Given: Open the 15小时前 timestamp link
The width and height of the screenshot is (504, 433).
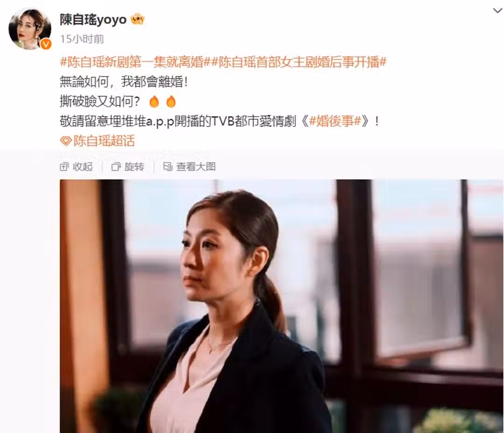Looking at the screenshot, I should (x=82, y=39).
